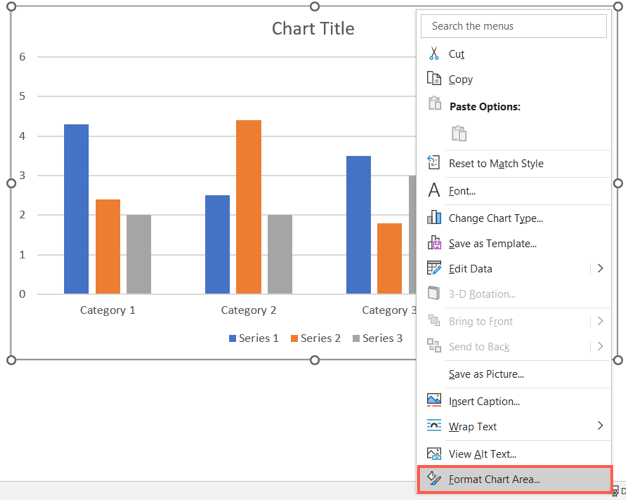Select the Chart Title text
The image size is (626, 500).
coord(313,28)
